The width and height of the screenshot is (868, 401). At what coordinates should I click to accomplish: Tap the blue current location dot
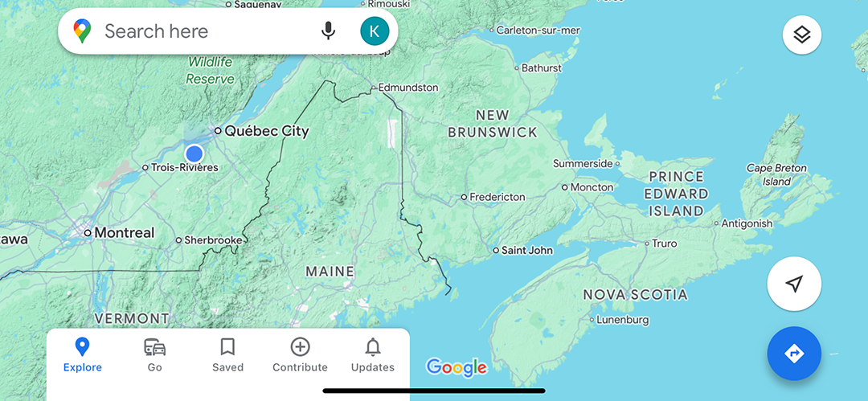pos(194,153)
